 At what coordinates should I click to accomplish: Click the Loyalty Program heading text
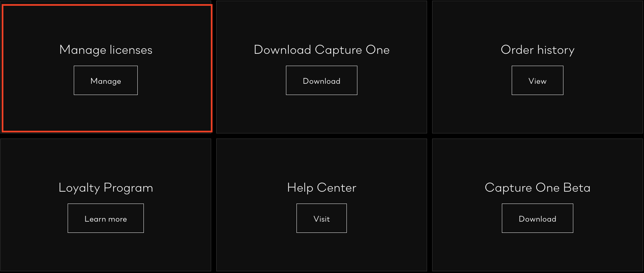(106, 188)
